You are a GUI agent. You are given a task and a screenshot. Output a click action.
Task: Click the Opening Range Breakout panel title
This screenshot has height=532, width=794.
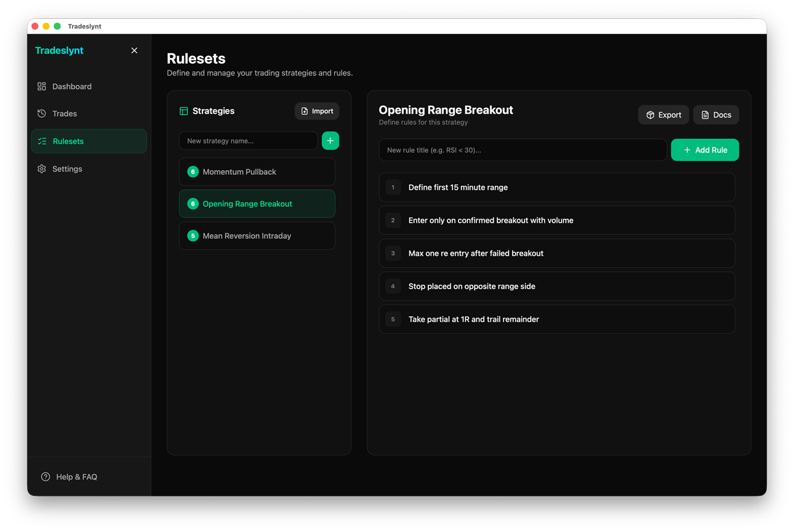pyautogui.click(x=446, y=110)
